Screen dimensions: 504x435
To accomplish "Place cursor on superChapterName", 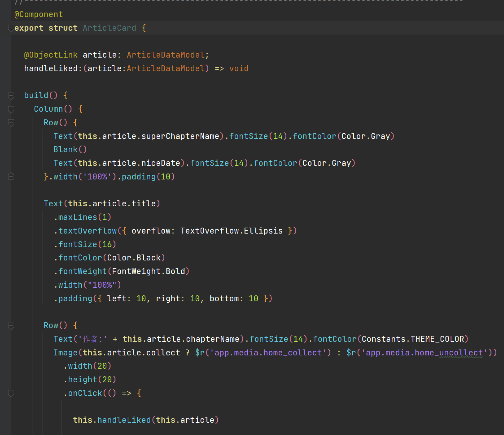I will [180, 136].
